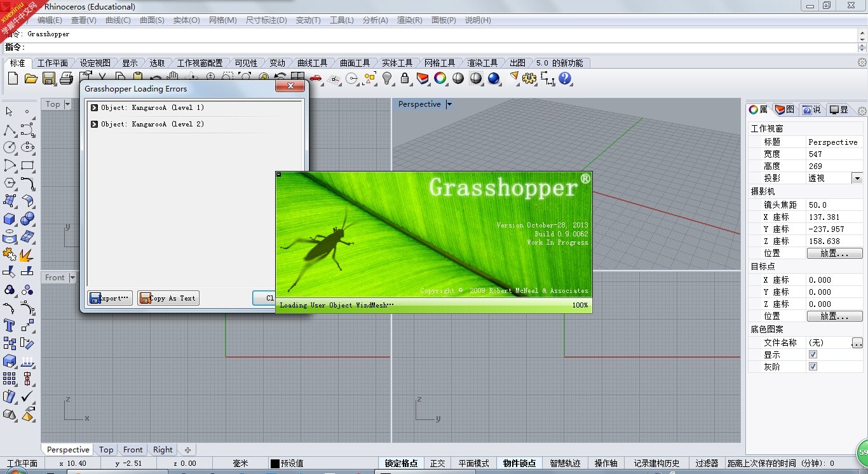
Task: Click the blue question mark Help icon
Action: click(x=565, y=79)
